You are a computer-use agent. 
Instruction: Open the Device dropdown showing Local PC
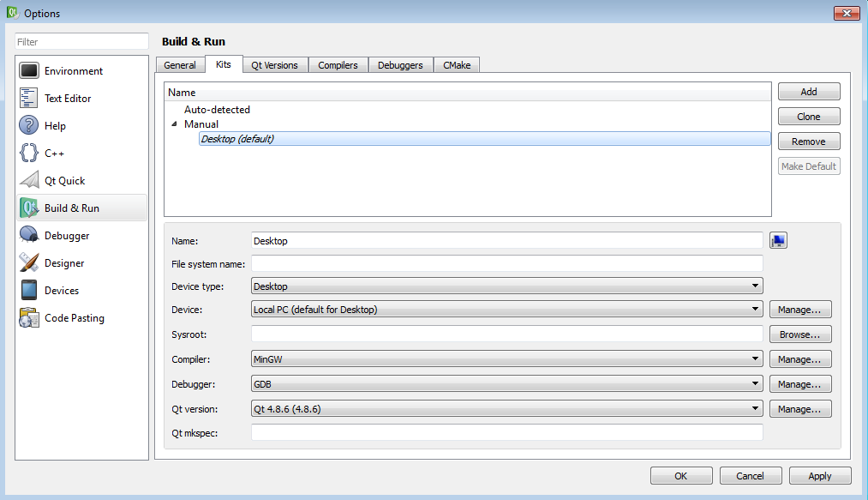pos(507,310)
